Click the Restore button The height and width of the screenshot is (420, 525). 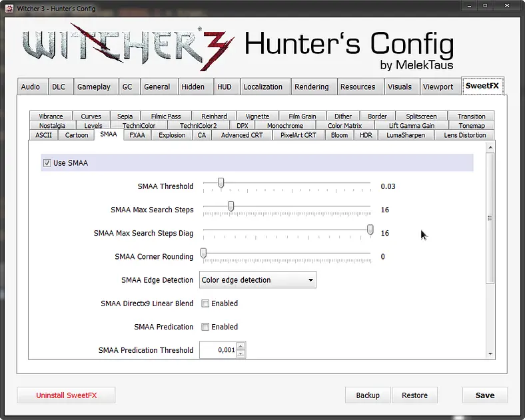(415, 395)
